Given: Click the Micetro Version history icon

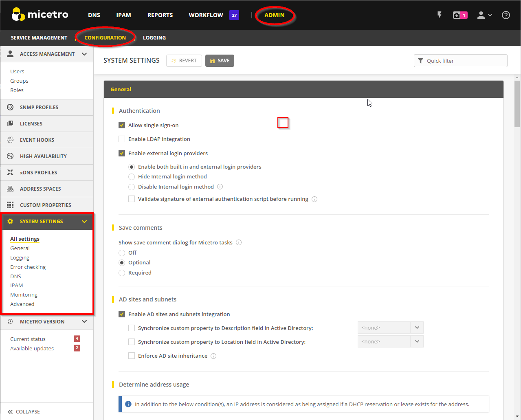Looking at the screenshot, I should (10, 321).
